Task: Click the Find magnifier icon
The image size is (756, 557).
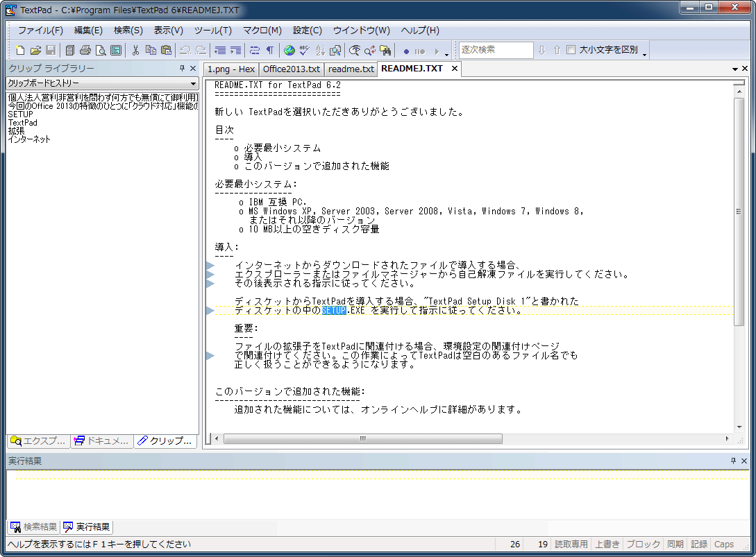Action: 355,50
